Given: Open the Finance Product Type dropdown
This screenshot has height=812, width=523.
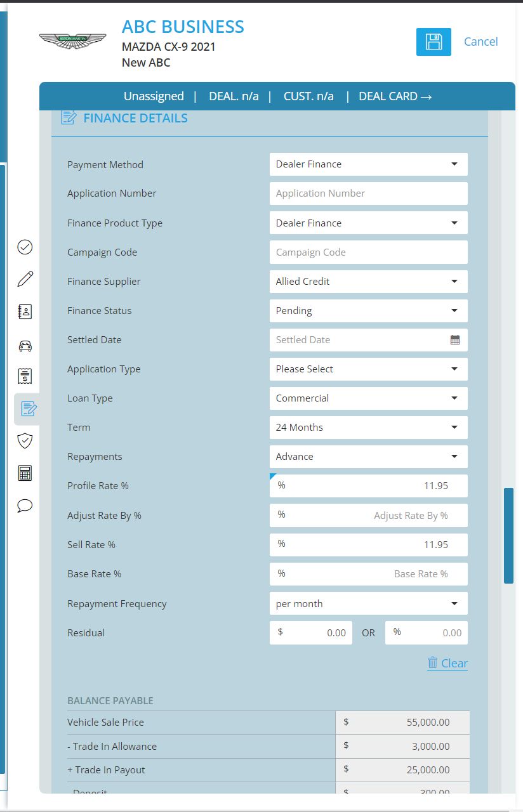Looking at the screenshot, I should 369,223.
